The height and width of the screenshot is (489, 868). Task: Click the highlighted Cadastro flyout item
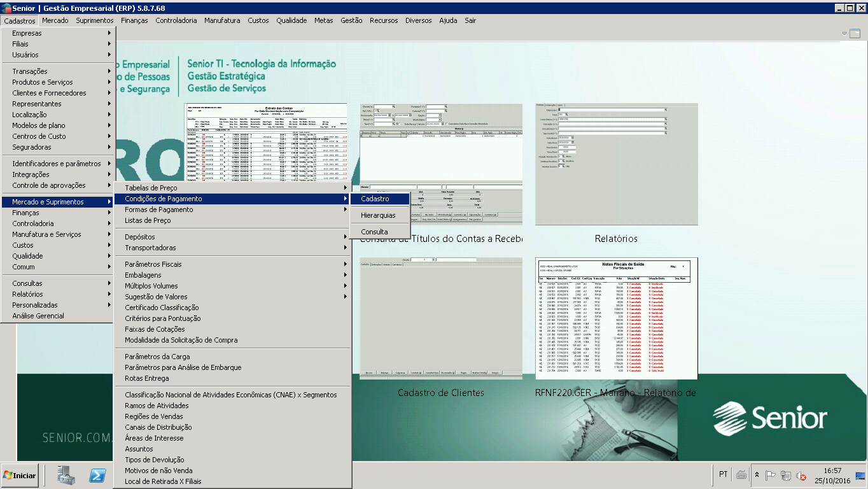click(379, 199)
